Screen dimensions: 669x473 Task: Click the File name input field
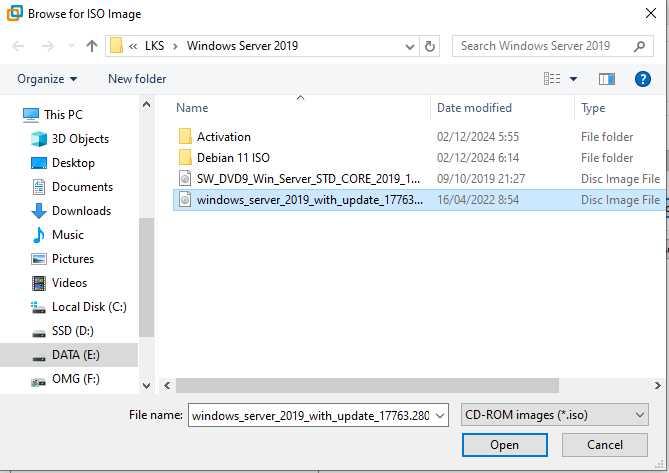(311, 415)
